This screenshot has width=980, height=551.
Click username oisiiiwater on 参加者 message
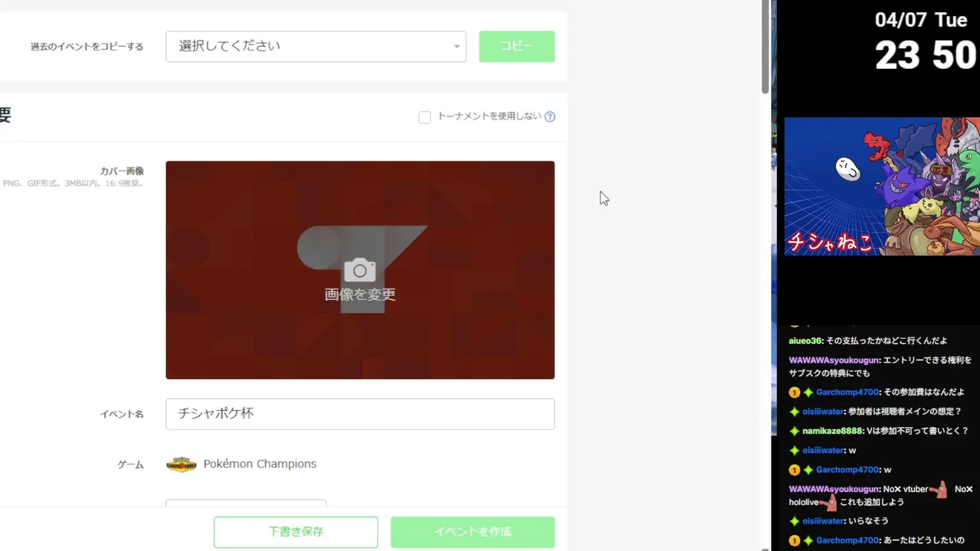[x=824, y=412]
